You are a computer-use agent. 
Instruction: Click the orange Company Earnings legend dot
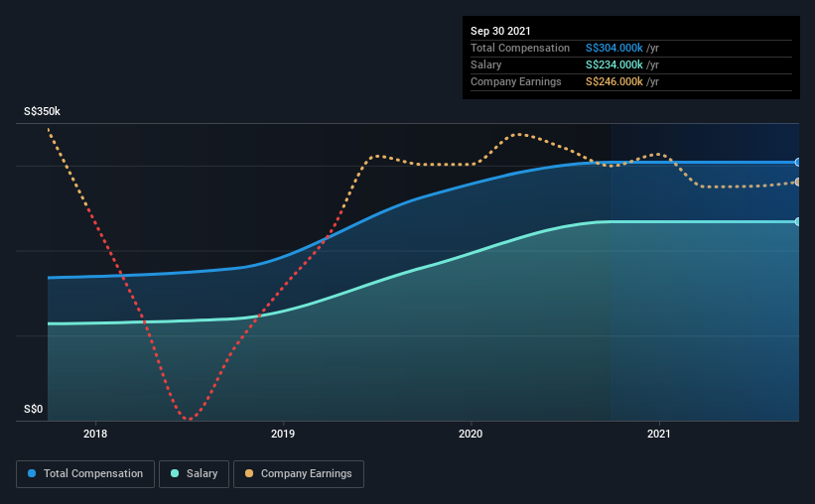tap(249, 473)
